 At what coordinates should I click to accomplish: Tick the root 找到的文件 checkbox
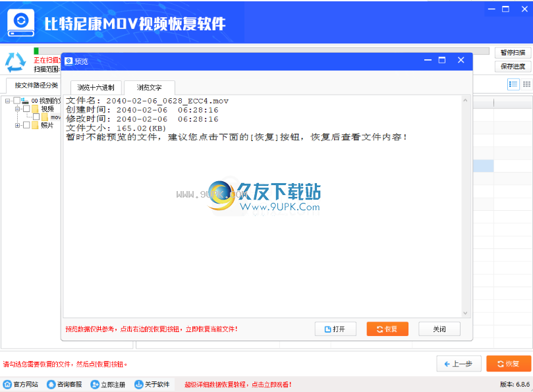16,100
